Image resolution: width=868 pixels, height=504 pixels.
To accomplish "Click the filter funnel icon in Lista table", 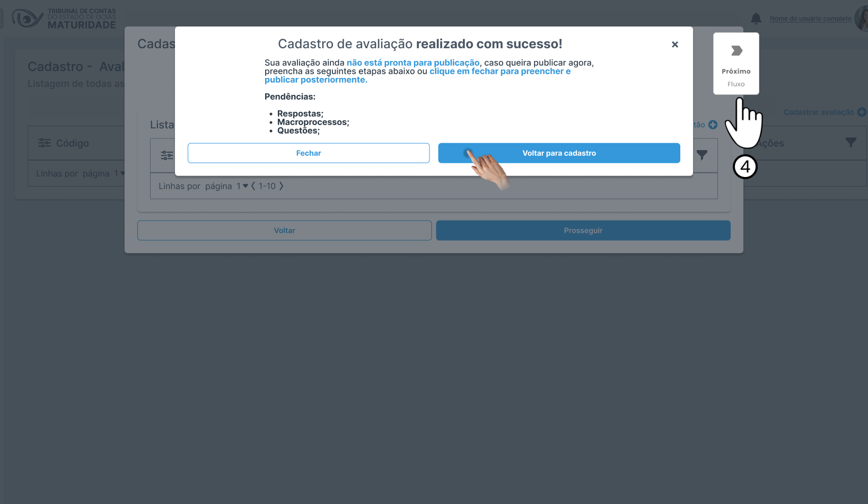I will 702,155.
